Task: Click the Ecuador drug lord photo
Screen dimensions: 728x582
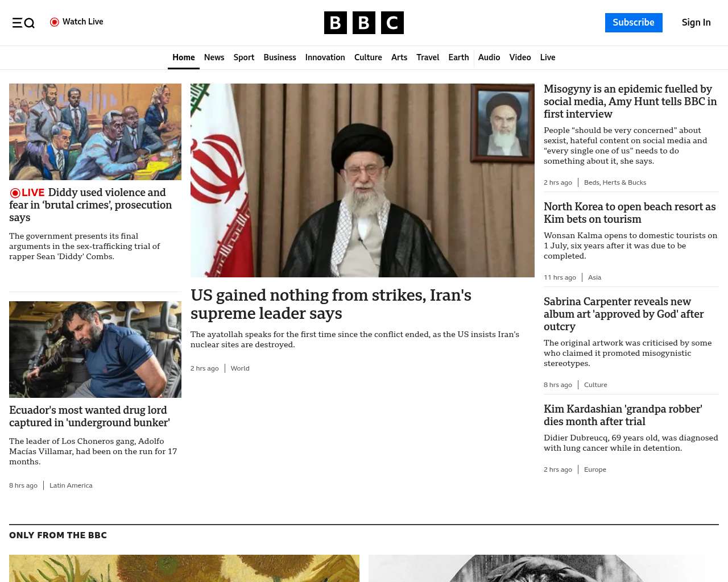Action: [x=95, y=350]
